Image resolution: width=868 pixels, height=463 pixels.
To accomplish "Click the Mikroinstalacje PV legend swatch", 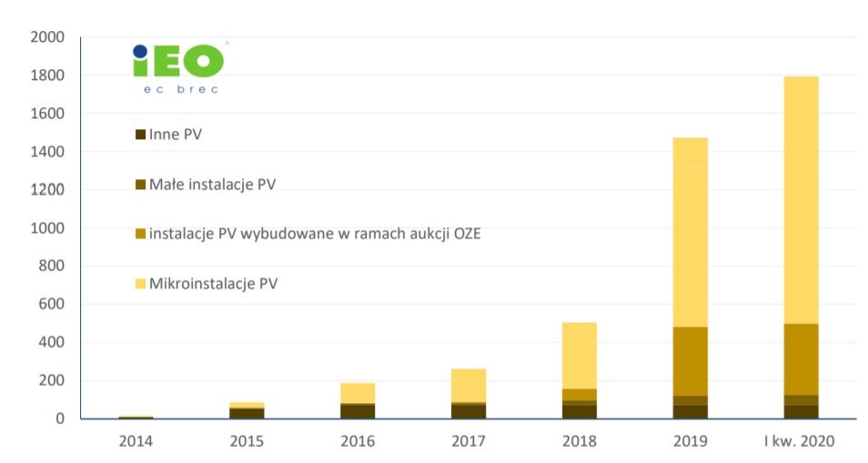I will 140,284.
